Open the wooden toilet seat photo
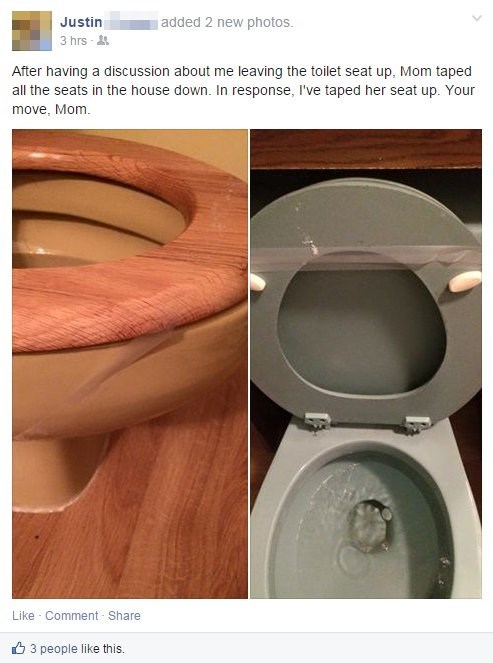Image resolution: width=493 pixels, height=663 pixels. [130, 364]
